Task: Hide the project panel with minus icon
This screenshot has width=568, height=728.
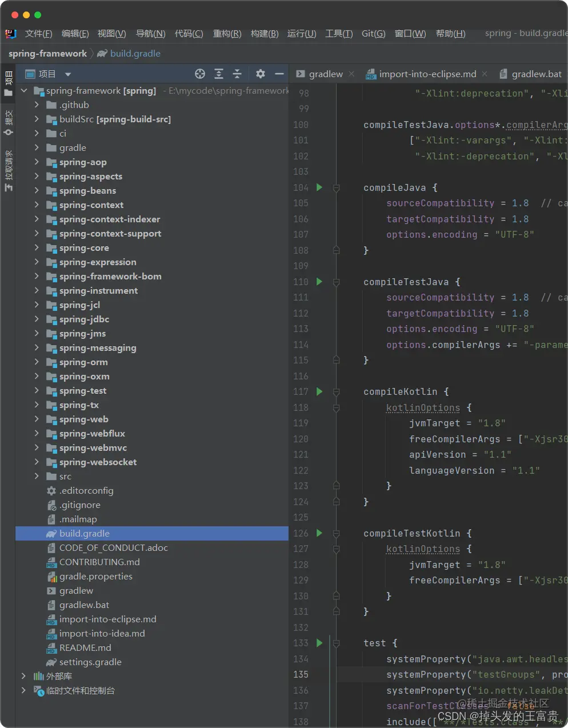Action: (x=279, y=74)
